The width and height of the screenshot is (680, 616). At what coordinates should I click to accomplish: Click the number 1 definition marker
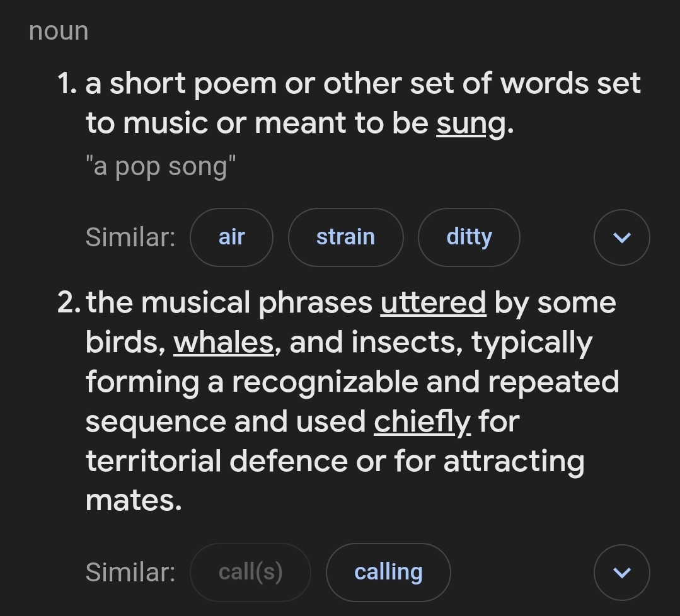67,83
